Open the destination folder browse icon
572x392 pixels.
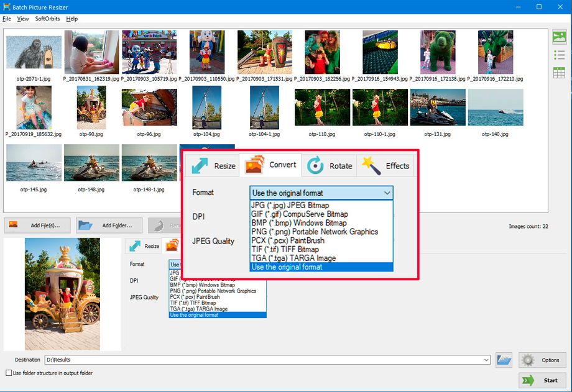[504, 360]
